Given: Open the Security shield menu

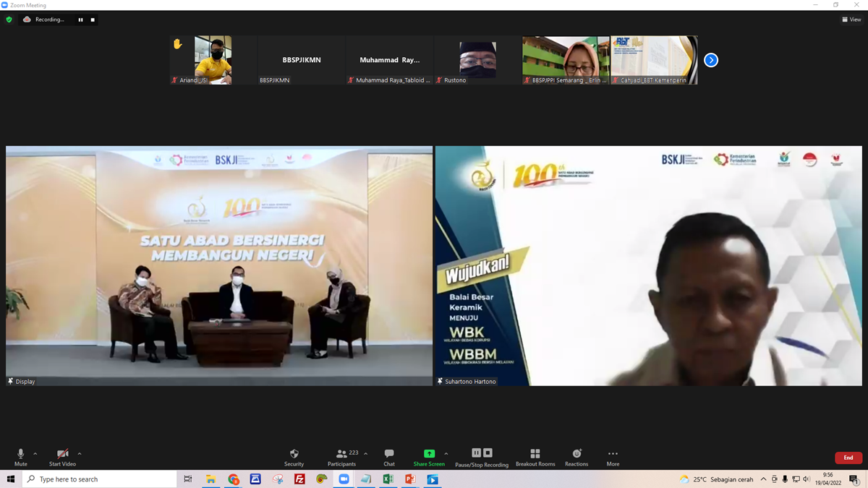Looking at the screenshot, I should (x=294, y=457).
